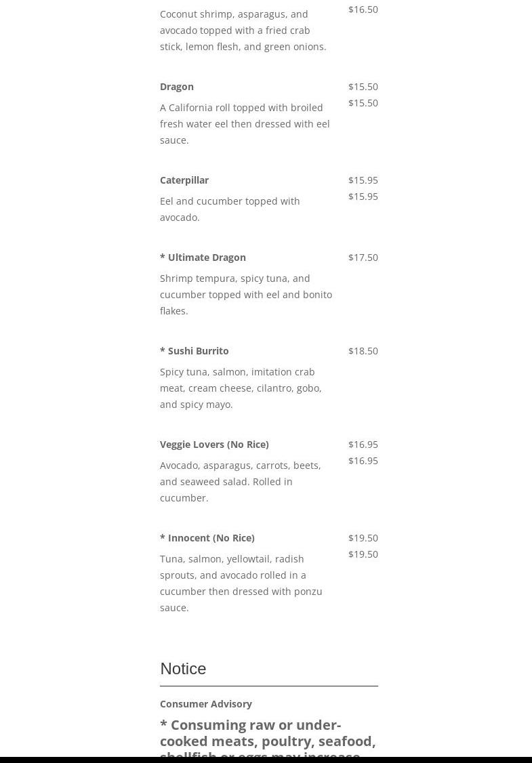Click the upper $19.50 Innocent roll price
This screenshot has width=532, height=763.
tap(363, 537)
